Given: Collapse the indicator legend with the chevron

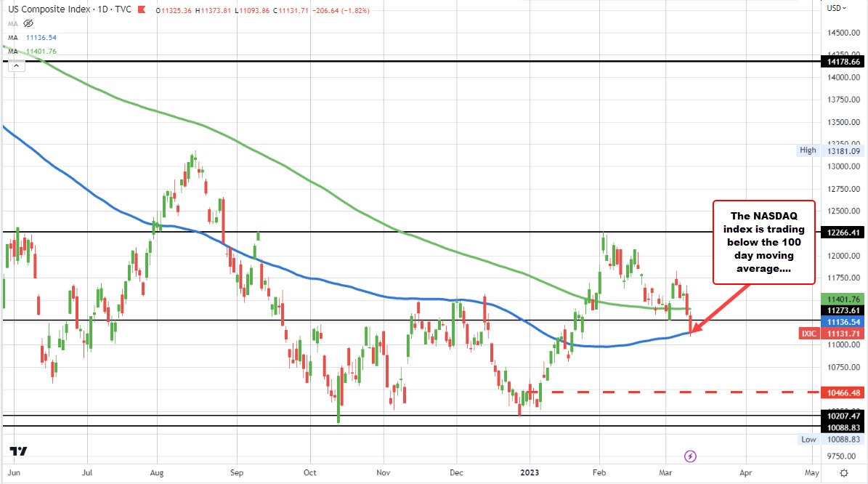Looking at the screenshot, I should [17, 65].
